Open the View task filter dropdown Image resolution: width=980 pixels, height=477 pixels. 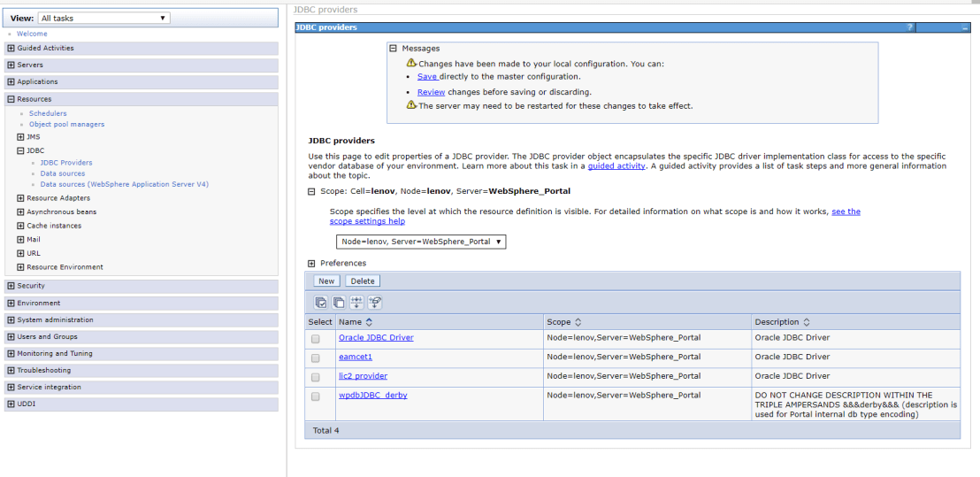click(x=103, y=18)
